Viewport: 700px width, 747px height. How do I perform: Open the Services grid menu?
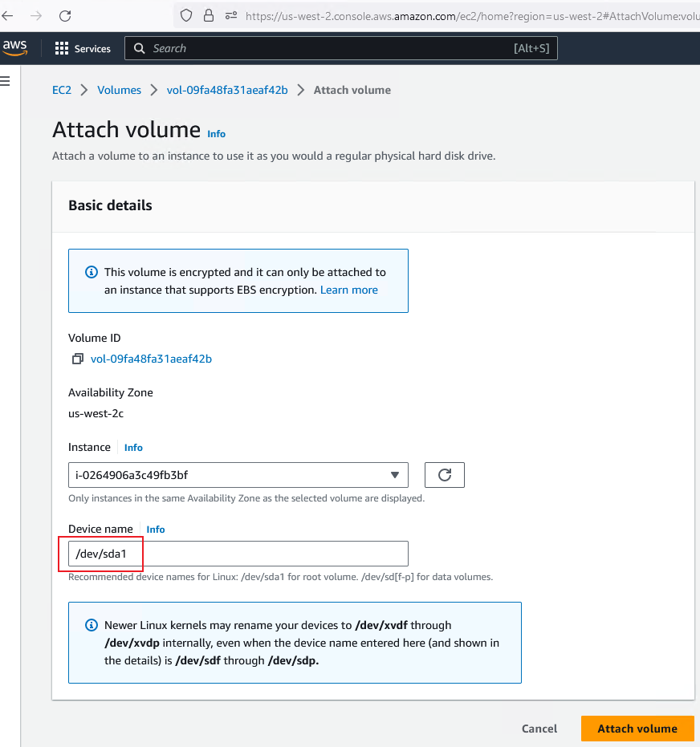coord(83,49)
